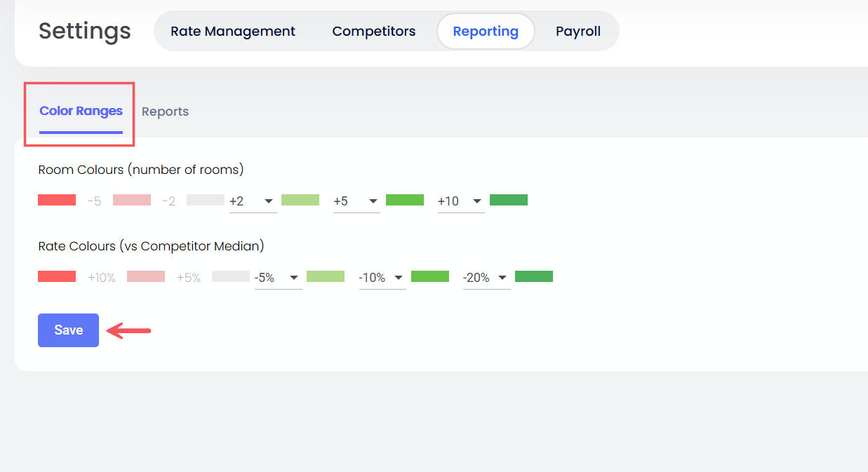Click the darkest green Room Colours swatch

pyautogui.click(x=509, y=200)
